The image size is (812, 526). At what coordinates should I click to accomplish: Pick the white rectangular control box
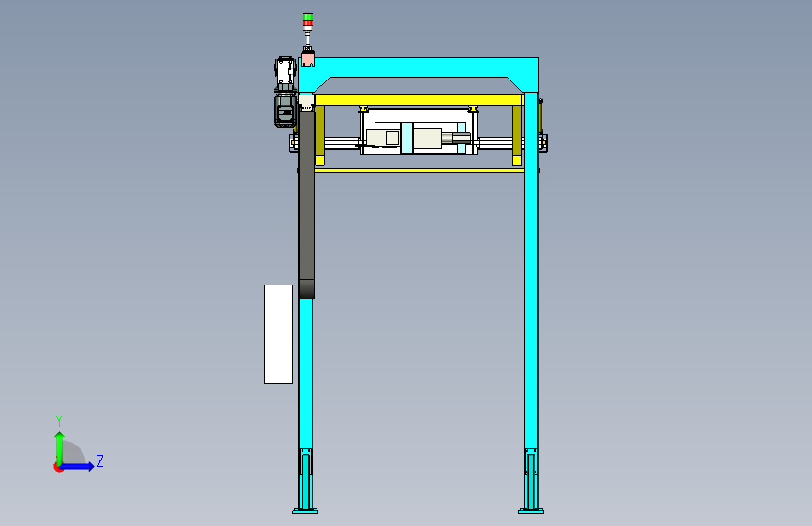pos(278,334)
